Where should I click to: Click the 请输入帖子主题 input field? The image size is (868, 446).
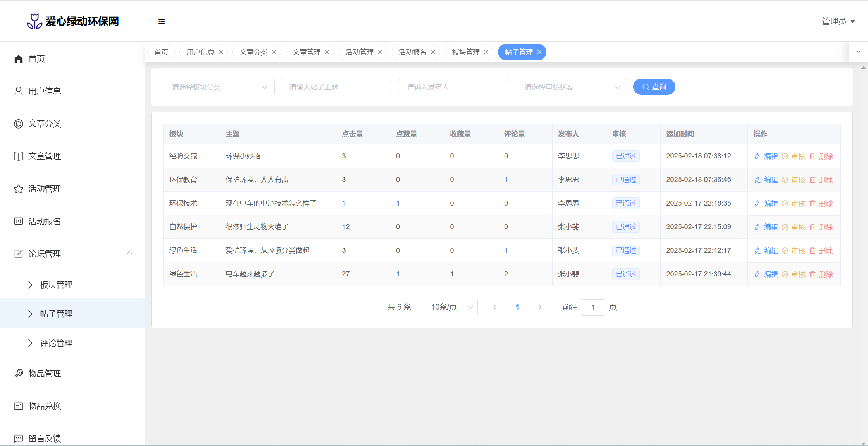click(336, 87)
